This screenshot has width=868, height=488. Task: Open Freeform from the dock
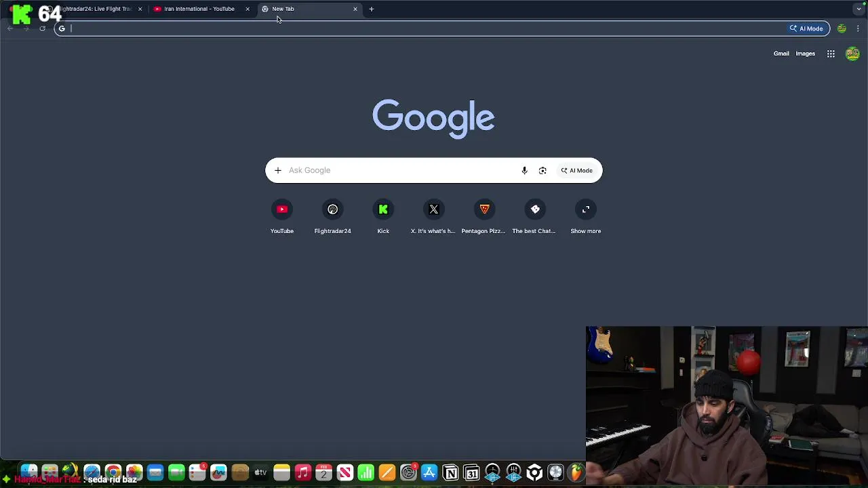point(218,472)
